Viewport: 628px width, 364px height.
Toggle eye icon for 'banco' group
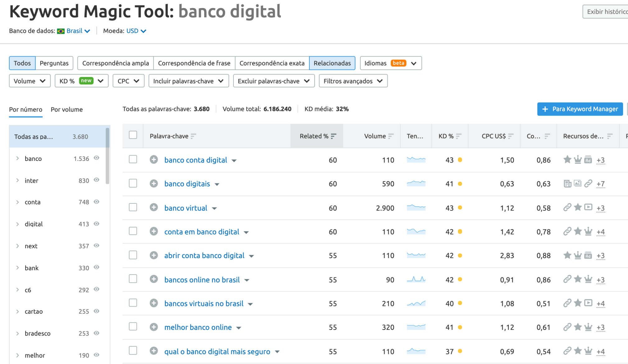(x=97, y=158)
